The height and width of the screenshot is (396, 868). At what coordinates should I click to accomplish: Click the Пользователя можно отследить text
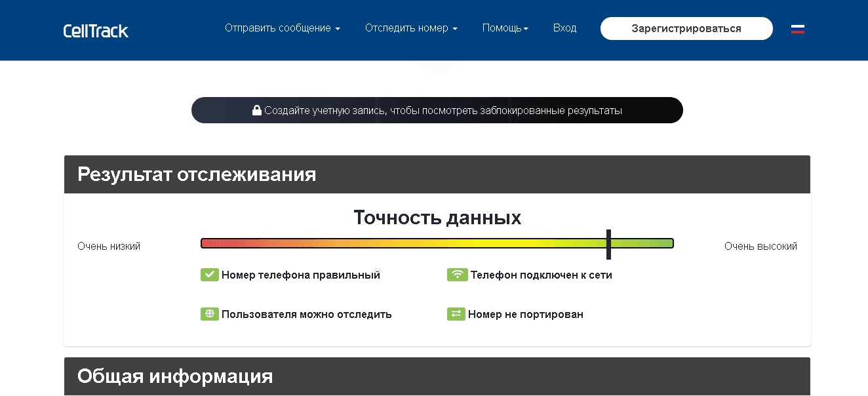tap(306, 314)
